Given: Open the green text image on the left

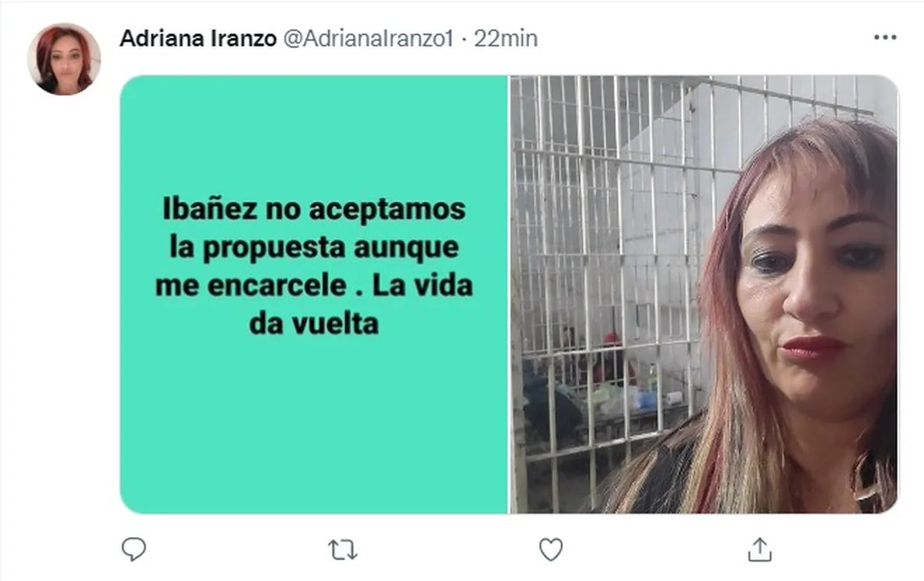Looking at the screenshot, I should (314, 294).
